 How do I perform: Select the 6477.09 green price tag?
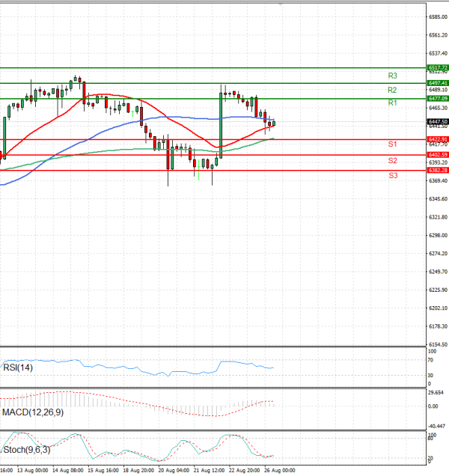click(x=438, y=98)
